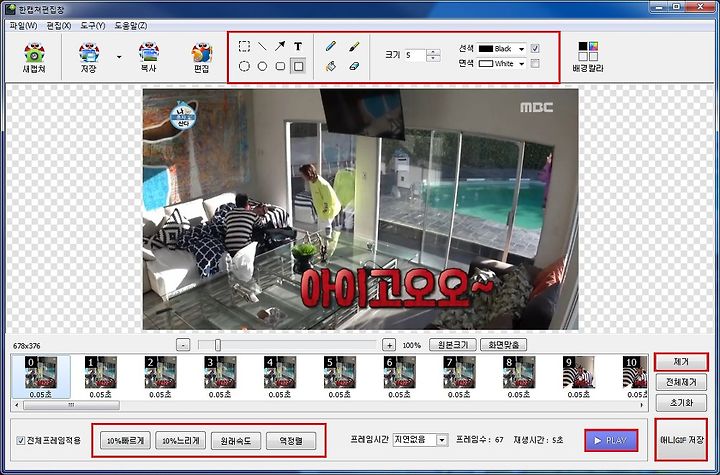
Task: Click the 원본크기 original size button
Action: [453, 345]
